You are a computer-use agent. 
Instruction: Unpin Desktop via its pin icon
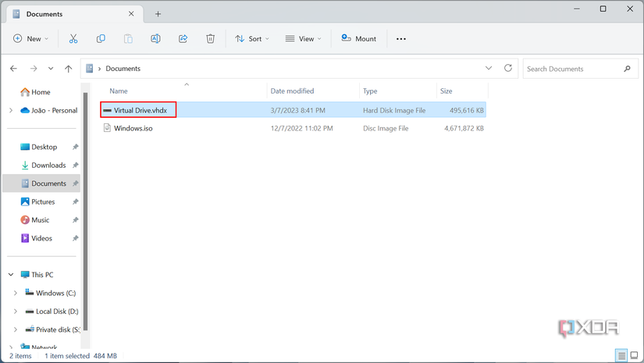75,147
